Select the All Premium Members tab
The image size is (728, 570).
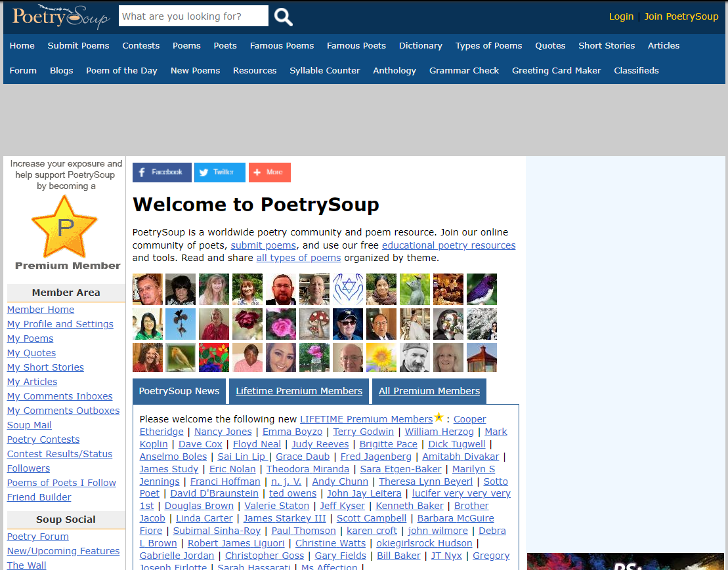point(429,391)
